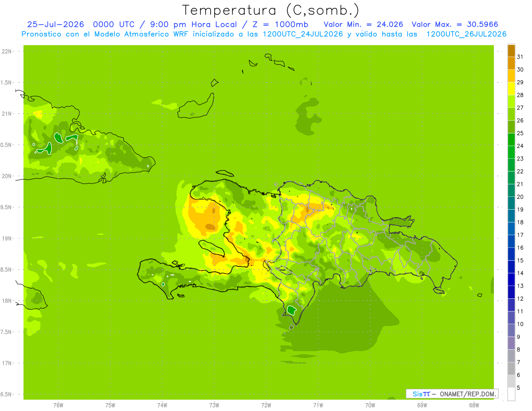Click the "19N" latitude axis label
The height and width of the screenshot is (411, 532).
(7, 239)
